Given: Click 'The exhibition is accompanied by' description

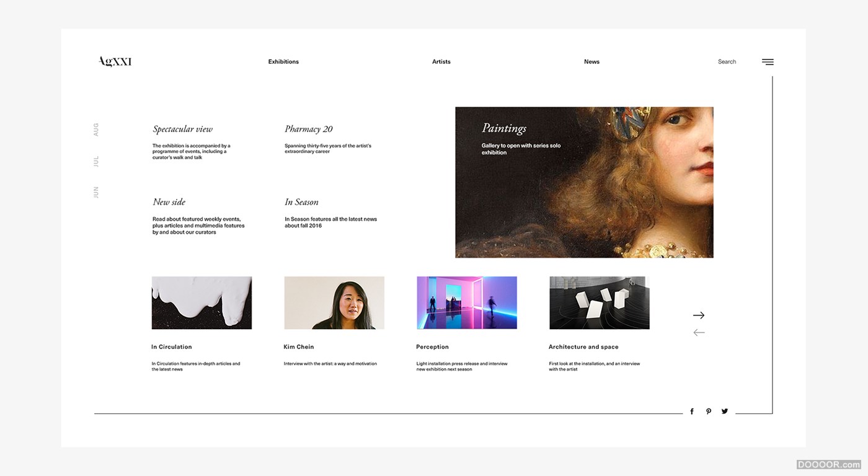Looking at the screenshot, I should point(191,152).
